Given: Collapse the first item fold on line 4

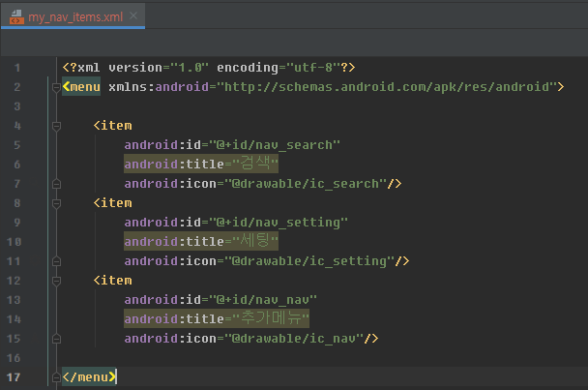Looking at the screenshot, I should pyautogui.click(x=56, y=126).
